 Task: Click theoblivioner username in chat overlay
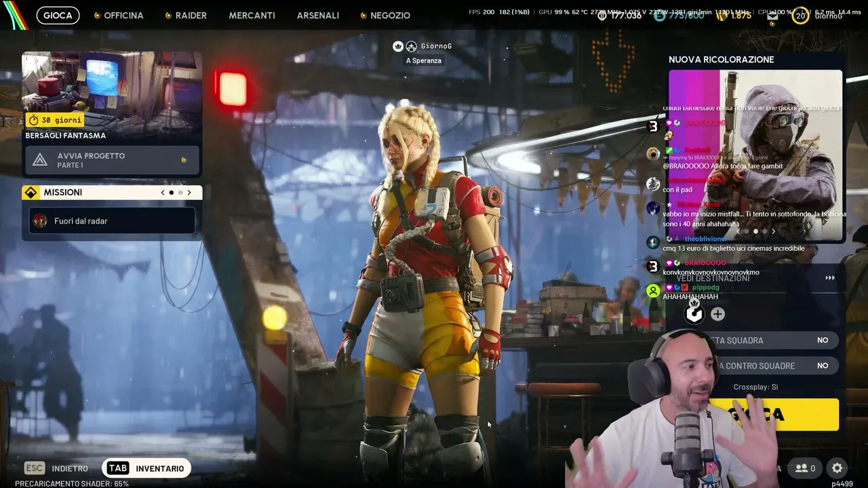pos(706,239)
